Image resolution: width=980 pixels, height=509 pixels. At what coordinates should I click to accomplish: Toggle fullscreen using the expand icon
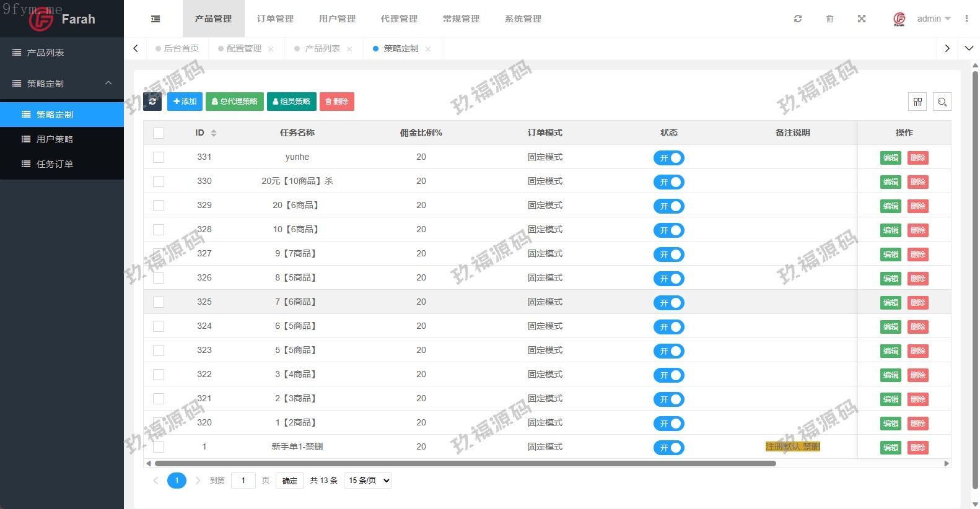861,19
